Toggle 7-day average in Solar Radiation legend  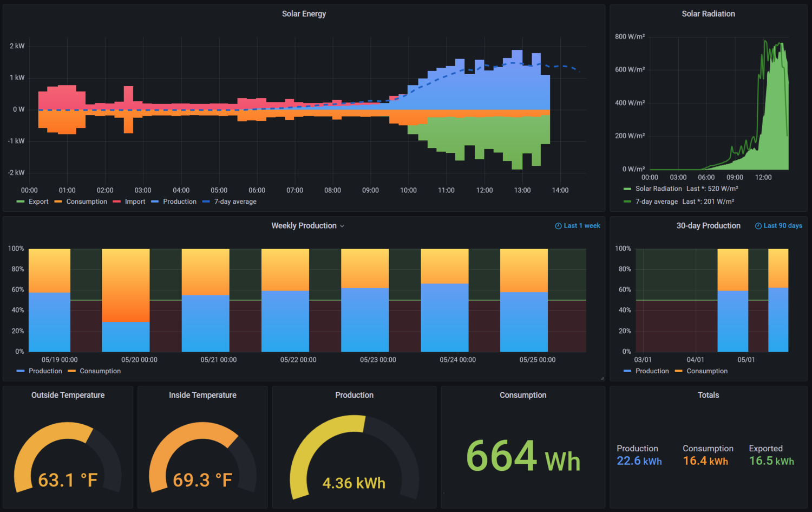pyautogui.click(x=656, y=202)
